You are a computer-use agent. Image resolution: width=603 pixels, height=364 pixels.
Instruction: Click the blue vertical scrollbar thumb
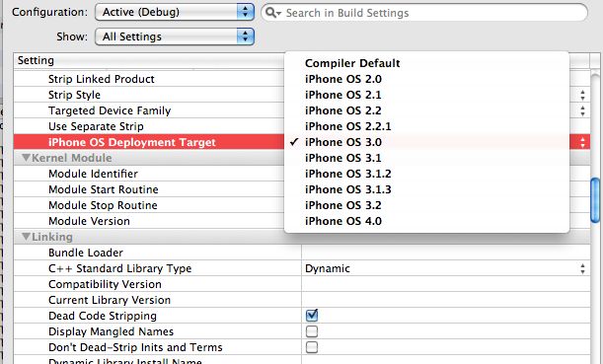(x=595, y=200)
